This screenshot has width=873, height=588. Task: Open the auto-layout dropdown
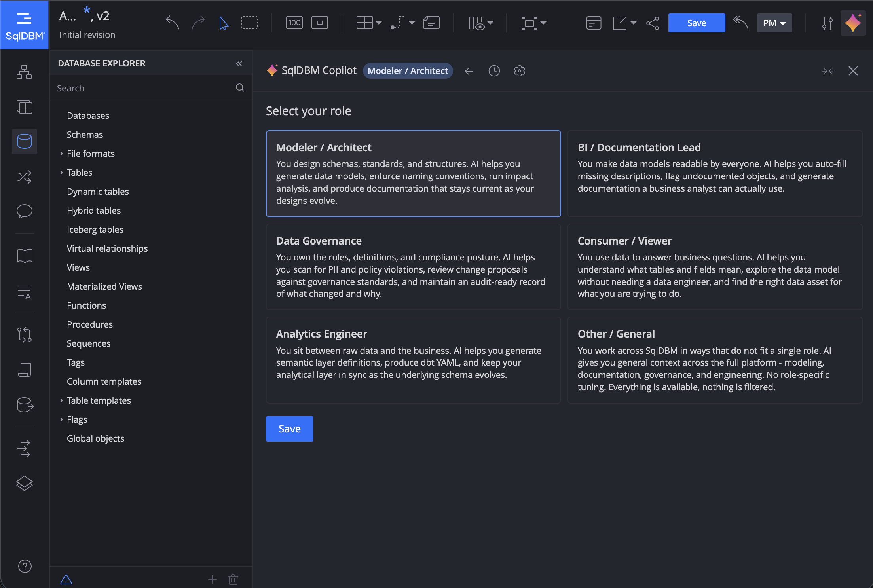point(534,23)
